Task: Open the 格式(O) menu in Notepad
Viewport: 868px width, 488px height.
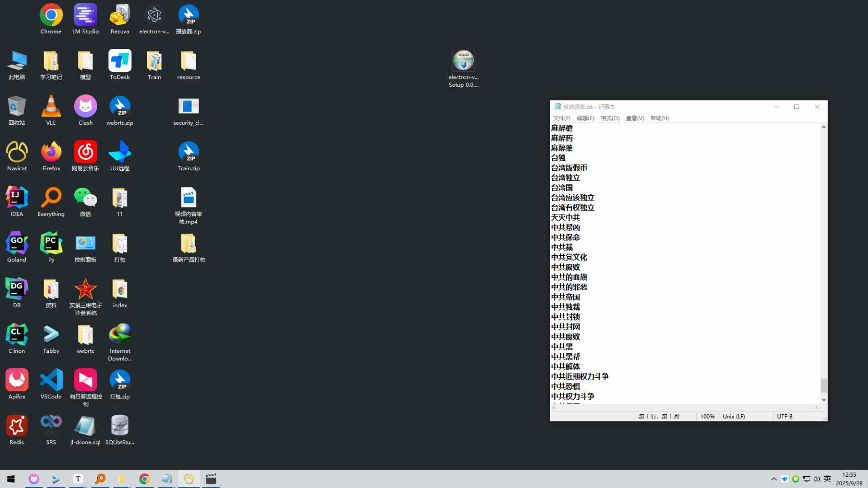Action: point(610,118)
